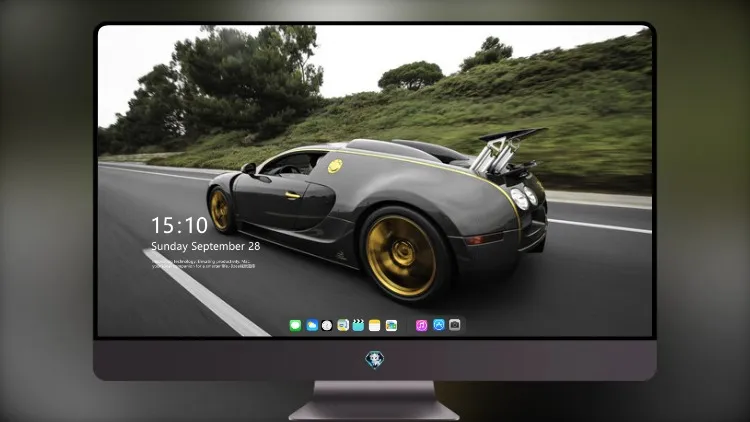Launch the clapperboard video app in dock
750x422 pixels.
click(358, 325)
